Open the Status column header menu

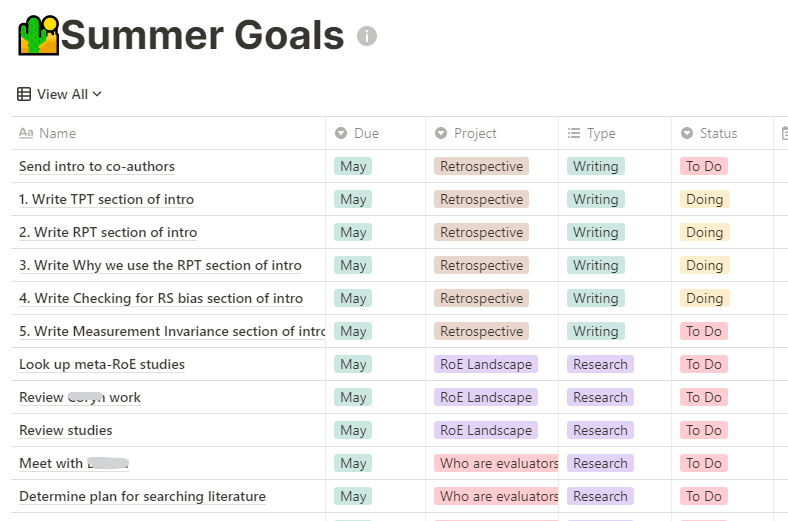pyautogui.click(x=722, y=133)
